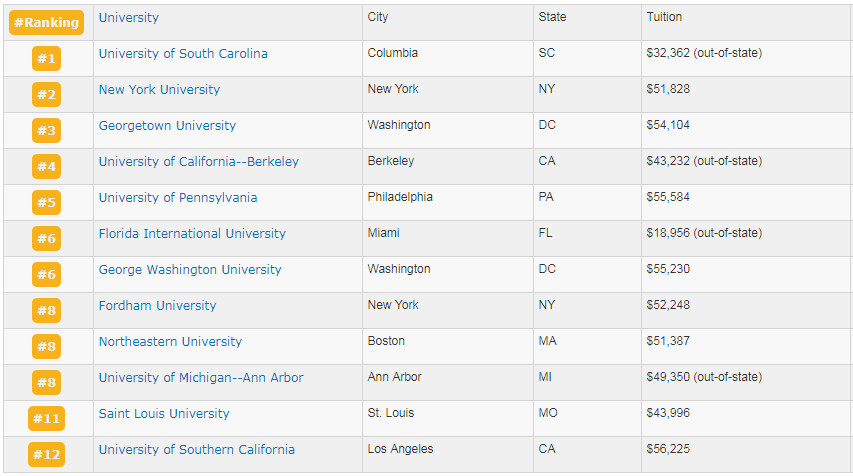Open Northeastern University link
This screenshot has width=853, height=476.
tap(170, 342)
